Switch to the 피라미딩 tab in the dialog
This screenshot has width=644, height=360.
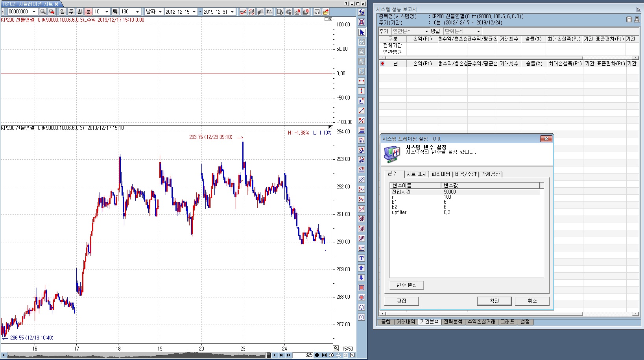[441, 174]
